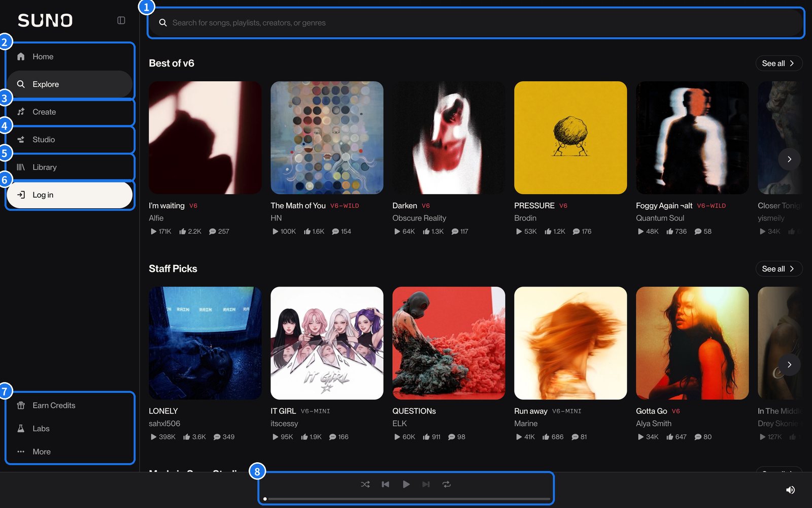Toggle repeat in the player bar

pos(447,484)
